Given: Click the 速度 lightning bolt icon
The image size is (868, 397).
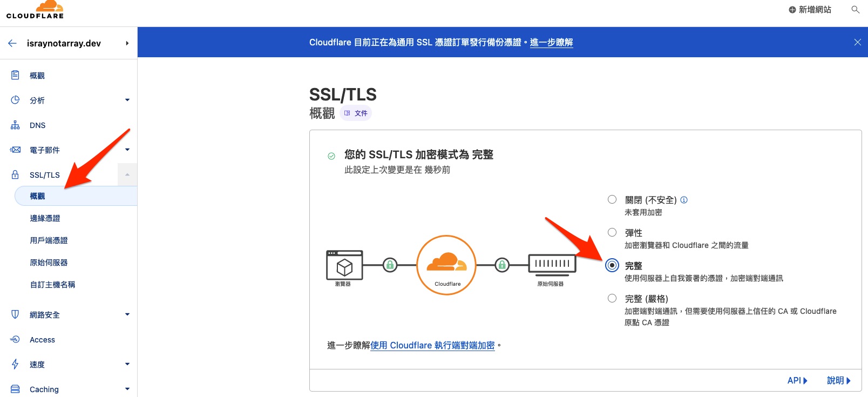Looking at the screenshot, I should 15,365.
